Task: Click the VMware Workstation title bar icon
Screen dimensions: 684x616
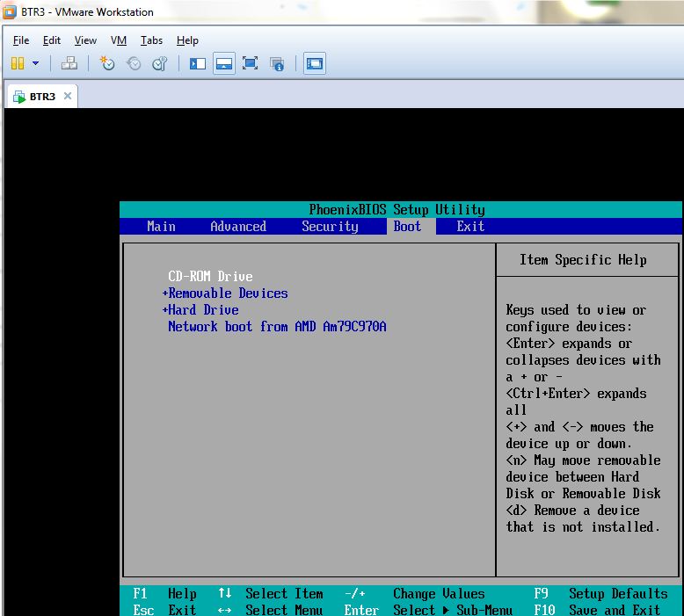Action: pos(9,11)
